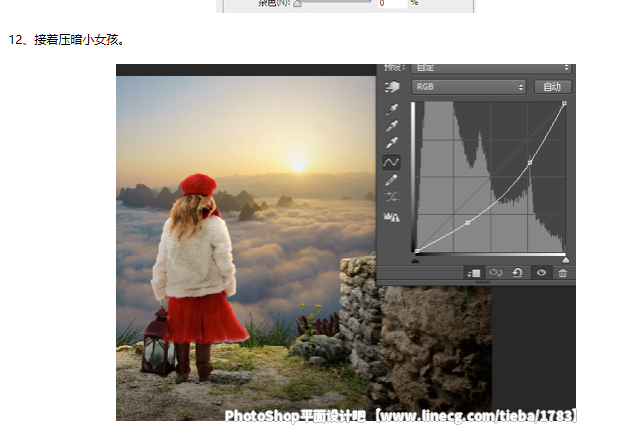Select the bottom-left curve endpoint
Image resolution: width=633 pixels, height=435 pixels.
pos(417,251)
